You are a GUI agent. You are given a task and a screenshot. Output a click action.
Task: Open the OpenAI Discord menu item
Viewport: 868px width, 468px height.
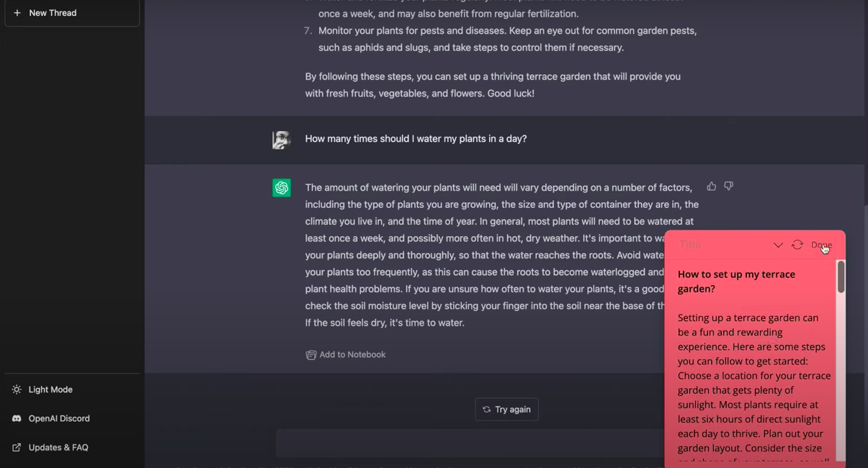[72, 418]
